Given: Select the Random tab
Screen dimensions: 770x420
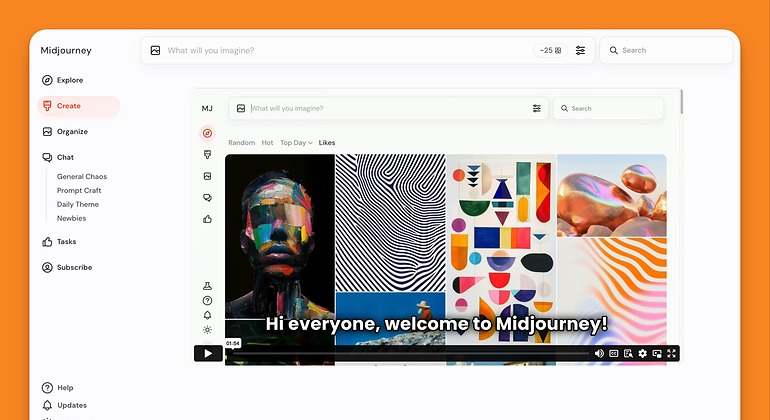Looking at the screenshot, I should click(242, 142).
